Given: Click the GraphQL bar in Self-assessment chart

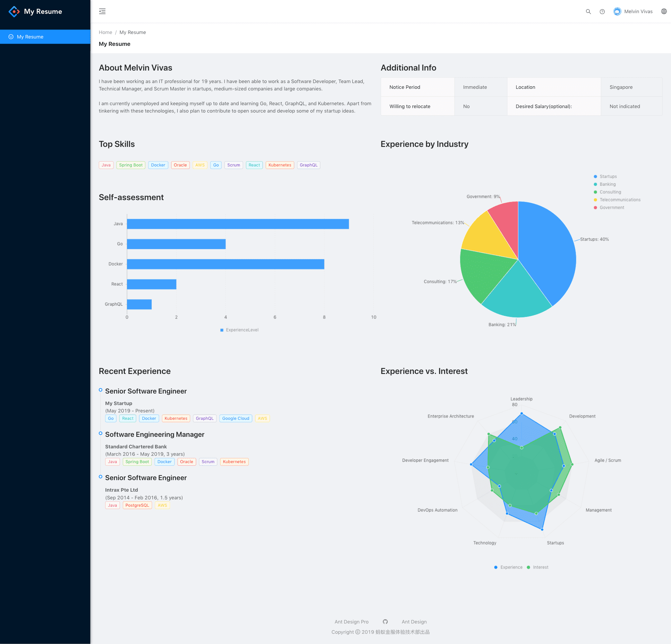Looking at the screenshot, I should 139,304.
